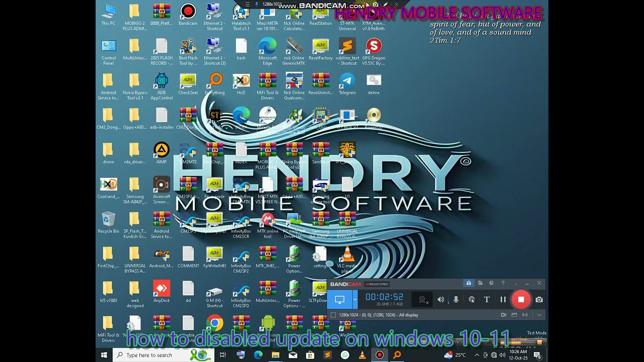Expand Bandicam panel with bottom chevron
This screenshot has width=644, height=362.
(x=539, y=315)
